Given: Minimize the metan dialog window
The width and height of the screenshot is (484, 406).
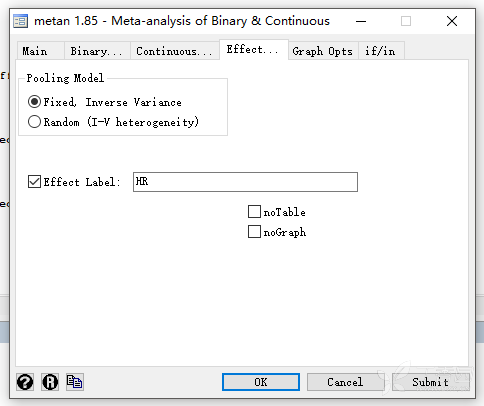Looking at the screenshot, I should click(361, 21).
